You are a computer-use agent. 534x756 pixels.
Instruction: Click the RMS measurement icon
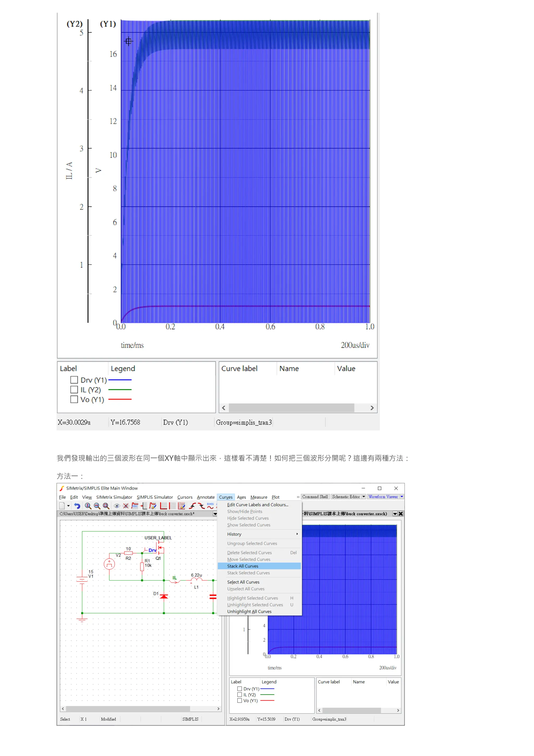click(210, 506)
